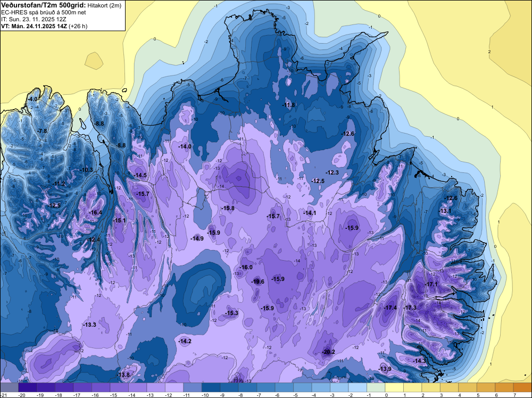The height and width of the screenshot is (398, 532).
Task: Click the -14.1 temperature reading
Action: tap(310, 213)
